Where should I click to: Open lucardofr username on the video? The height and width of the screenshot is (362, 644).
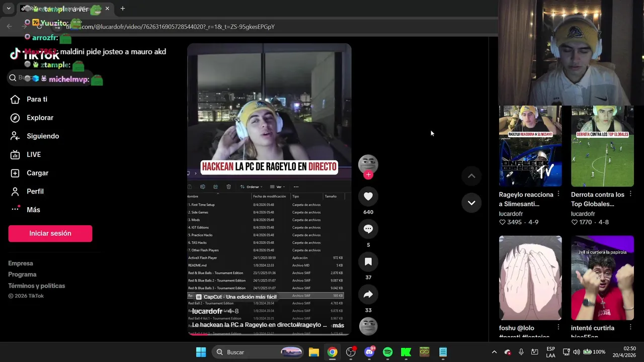click(207, 311)
